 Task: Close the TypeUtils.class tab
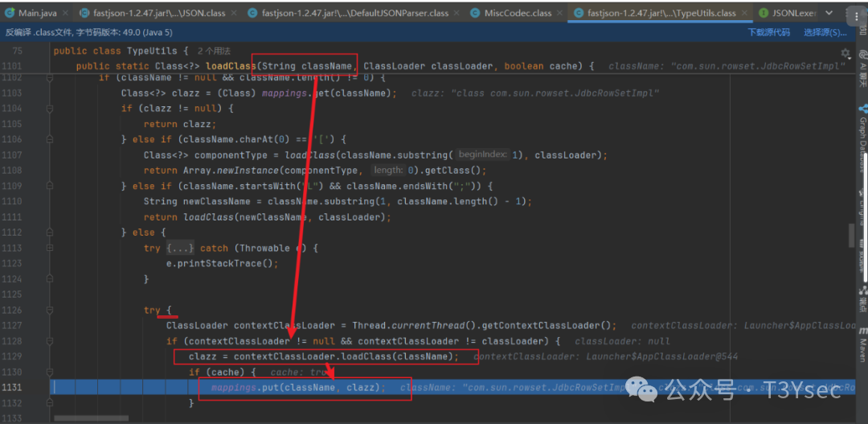pos(743,12)
